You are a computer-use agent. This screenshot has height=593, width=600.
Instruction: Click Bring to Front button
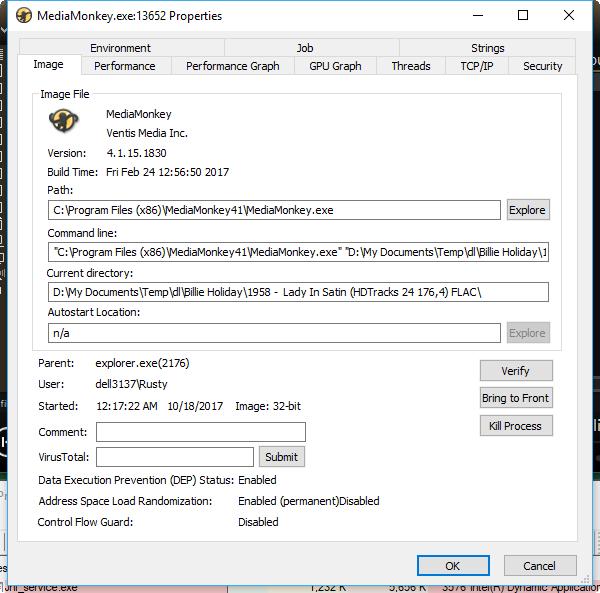coord(515,398)
